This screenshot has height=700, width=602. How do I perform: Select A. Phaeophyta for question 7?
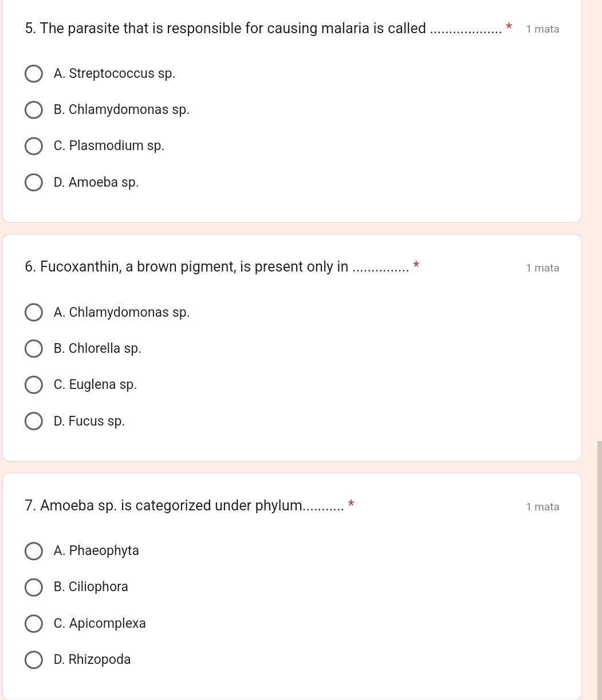34,551
